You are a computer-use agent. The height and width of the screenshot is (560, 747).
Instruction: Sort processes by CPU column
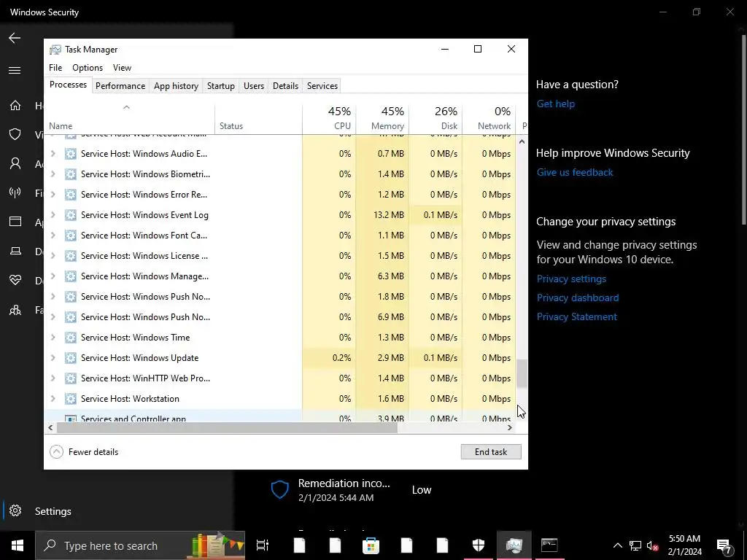[329, 118]
